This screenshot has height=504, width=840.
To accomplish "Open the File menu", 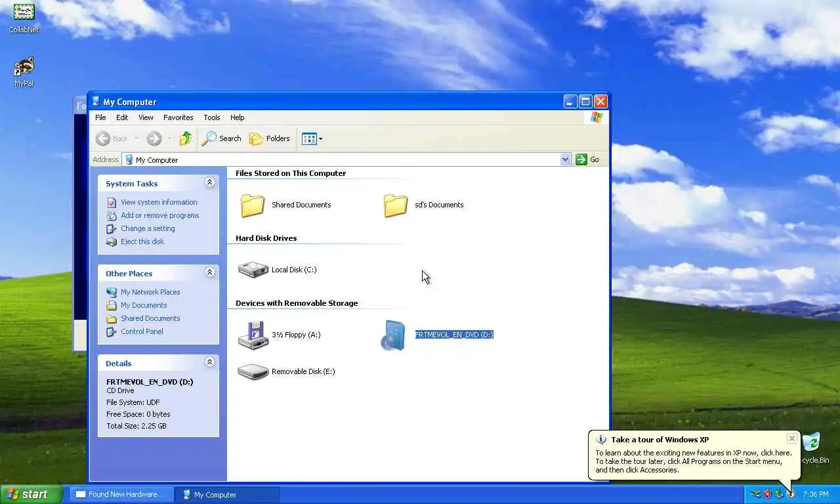I will point(100,117).
